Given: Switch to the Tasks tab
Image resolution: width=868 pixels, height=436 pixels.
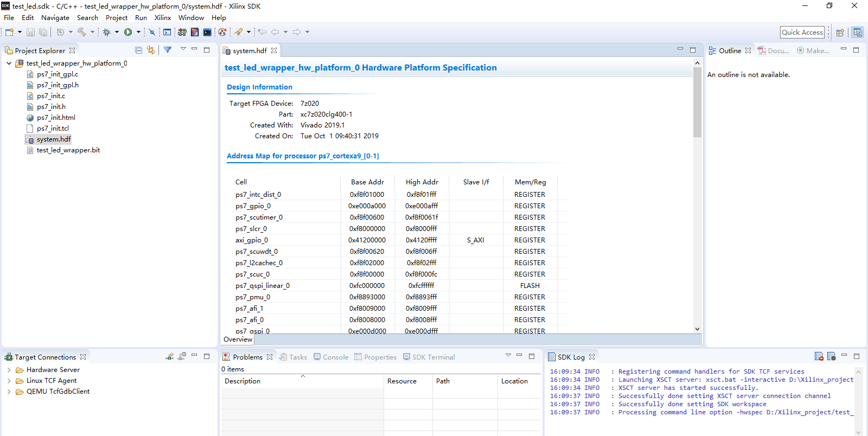Looking at the screenshot, I should (x=293, y=357).
